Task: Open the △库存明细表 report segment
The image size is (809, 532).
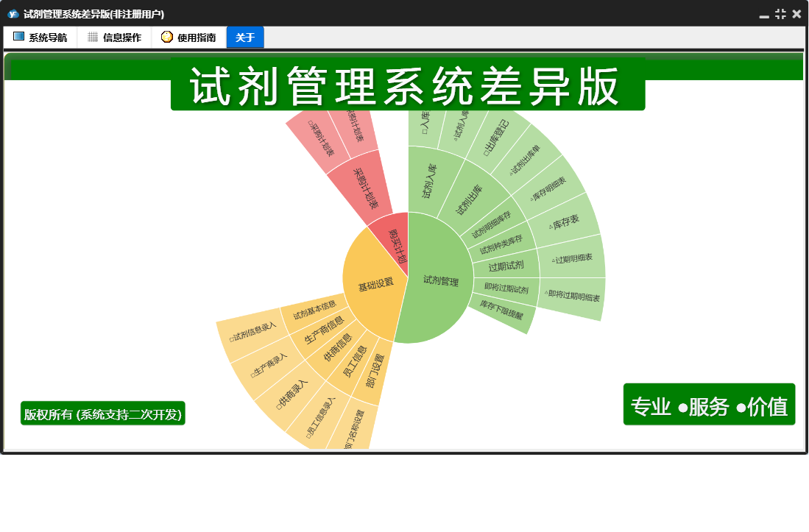Action: coord(548,188)
